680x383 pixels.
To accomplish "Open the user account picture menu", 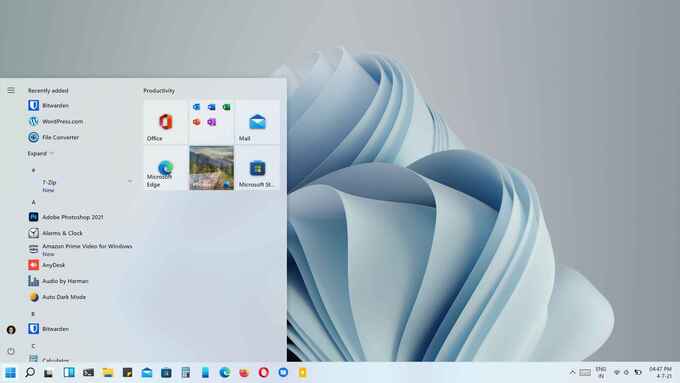I will [11, 330].
